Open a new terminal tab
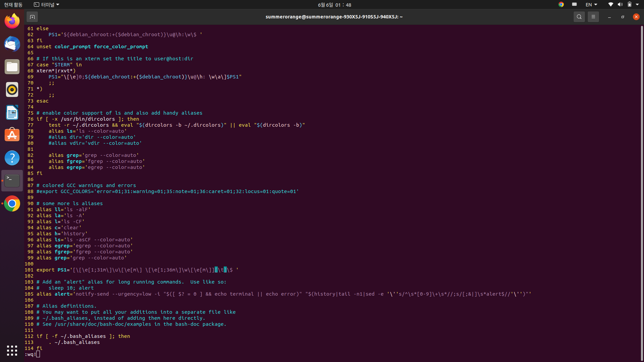This screenshot has width=644, height=362. tap(32, 16)
